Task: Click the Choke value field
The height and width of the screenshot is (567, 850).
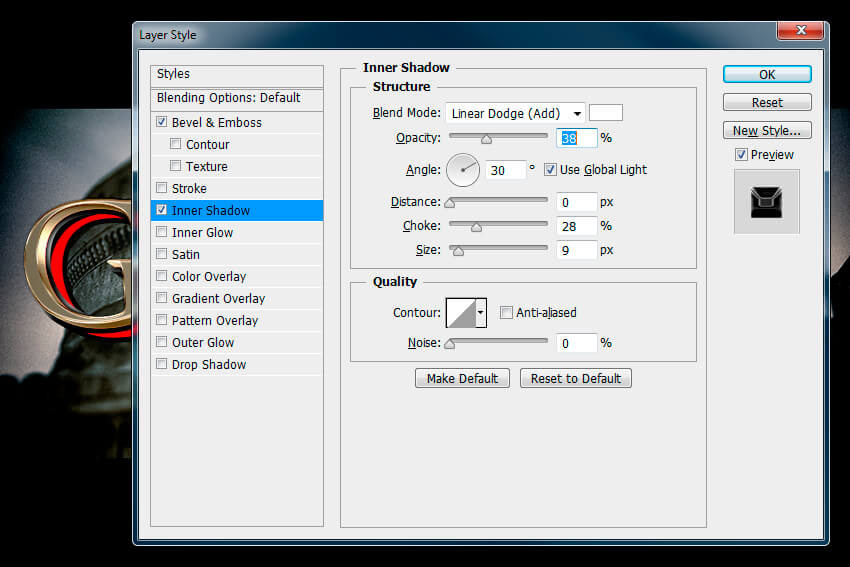Action: click(576, 226)
